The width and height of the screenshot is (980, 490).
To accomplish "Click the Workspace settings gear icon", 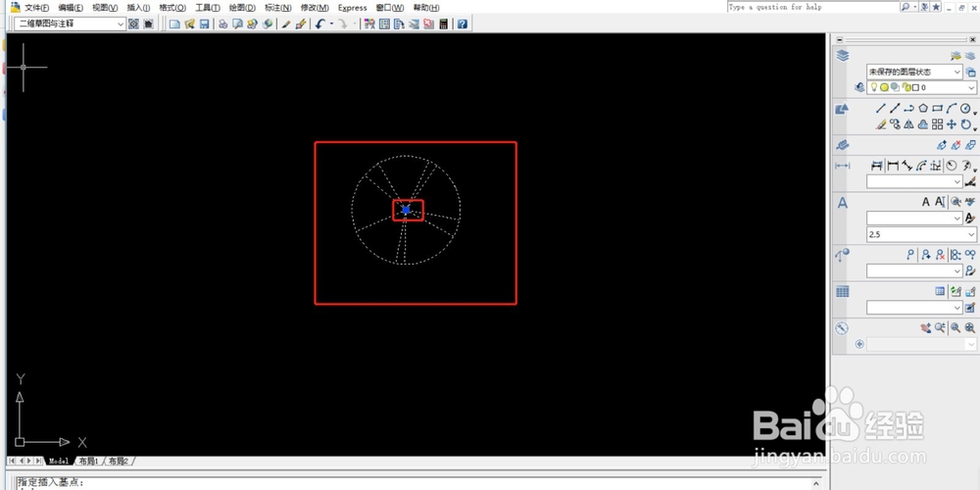I will [133, 24].
